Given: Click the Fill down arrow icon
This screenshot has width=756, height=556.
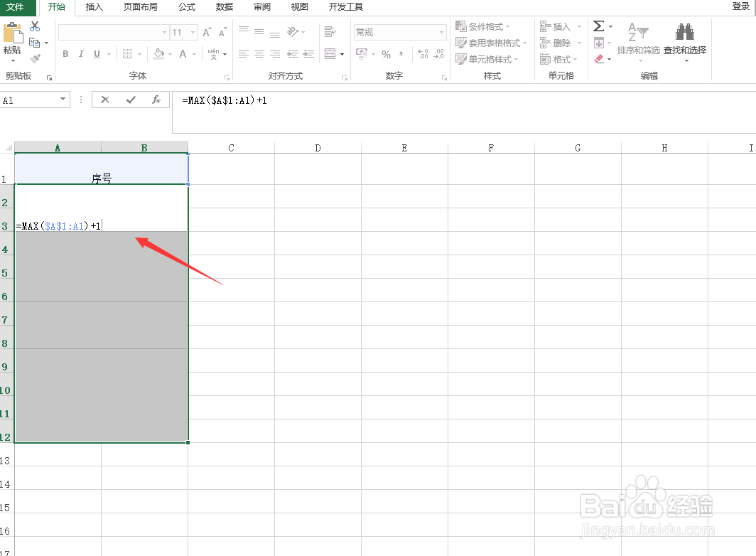Looking at the screenshot, I should coord(599,43).
